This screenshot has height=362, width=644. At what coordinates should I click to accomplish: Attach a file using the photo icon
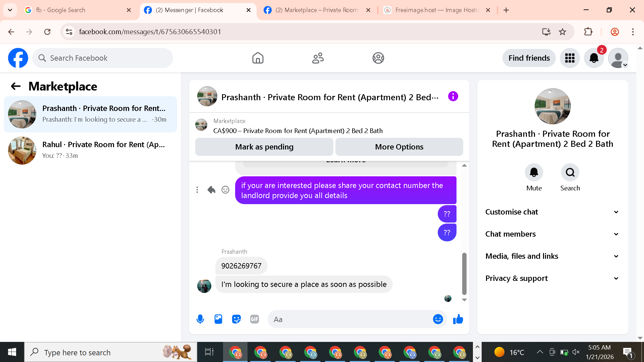click(218, 319)
